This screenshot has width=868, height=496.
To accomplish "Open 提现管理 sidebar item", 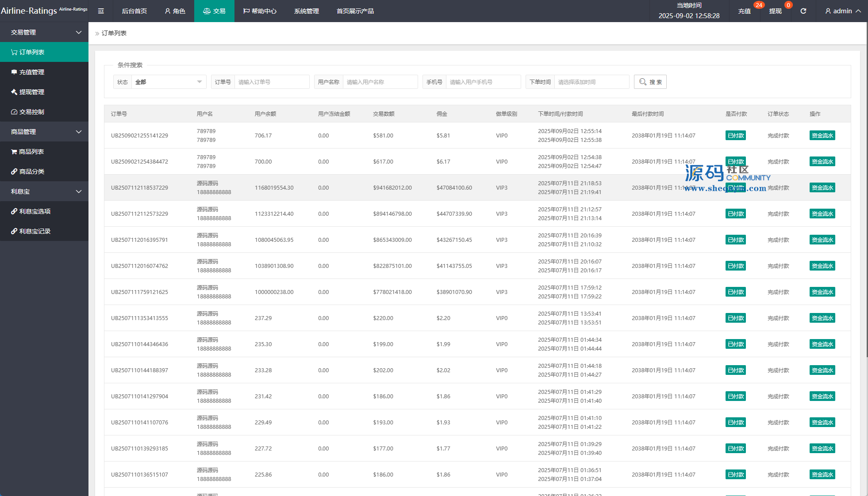I will coord(32,92).
